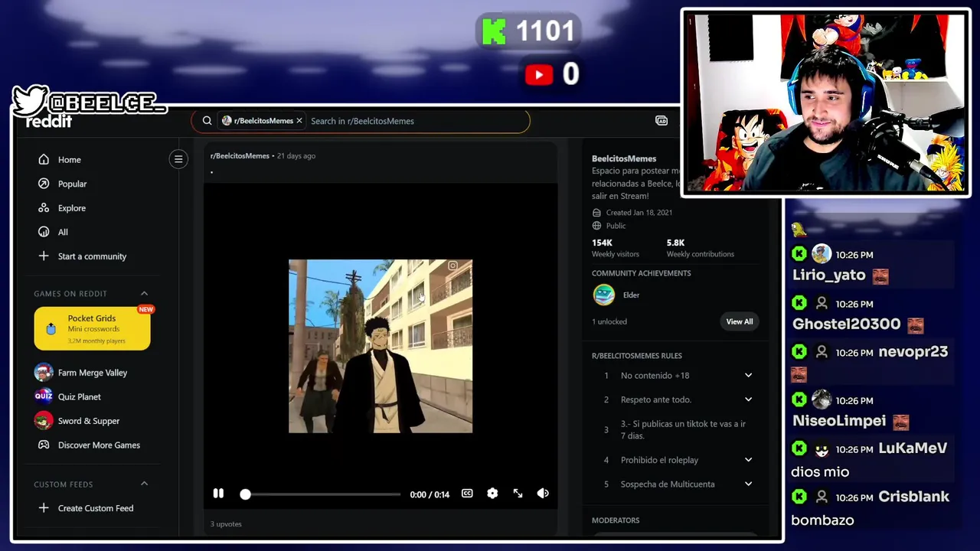Open the Pocket Grids game card
This screenshot has width=980, height=551.
point(92,328)
